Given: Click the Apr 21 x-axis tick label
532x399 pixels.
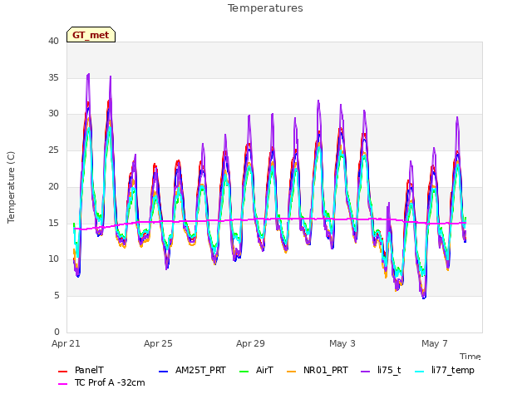Looking at the screenshot, I should click(66, 343).
